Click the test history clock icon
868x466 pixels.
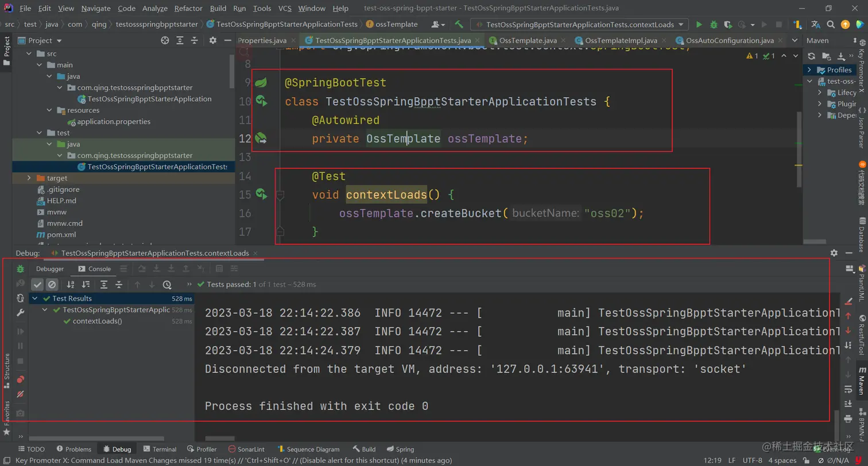tap(167, 284)
